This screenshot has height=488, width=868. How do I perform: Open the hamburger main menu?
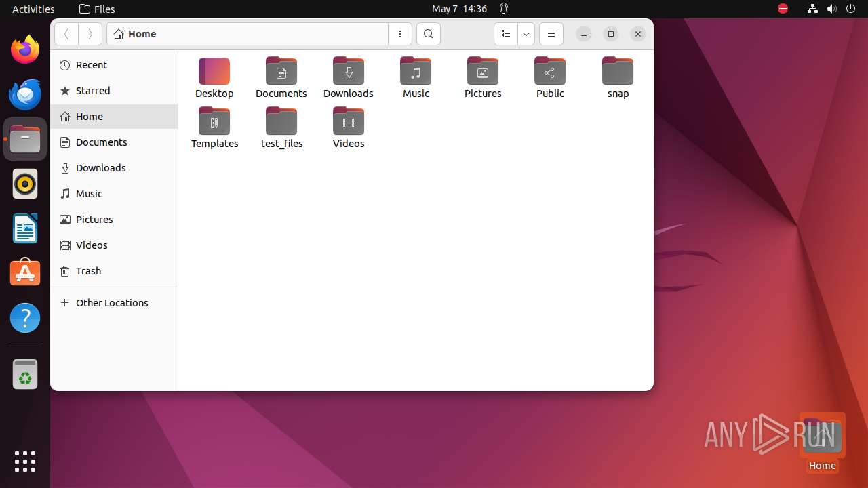551,34
